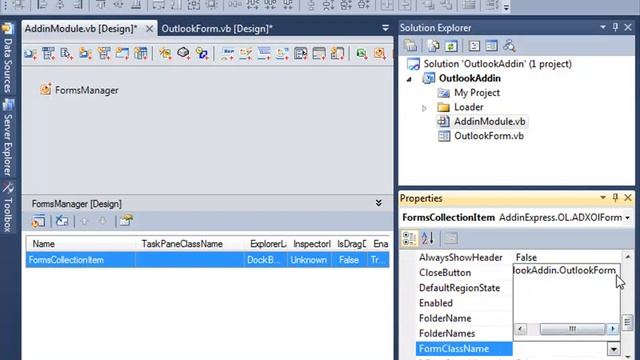
Task: Click View Designer icon in Solution Explorer
Action: (491, 46)
